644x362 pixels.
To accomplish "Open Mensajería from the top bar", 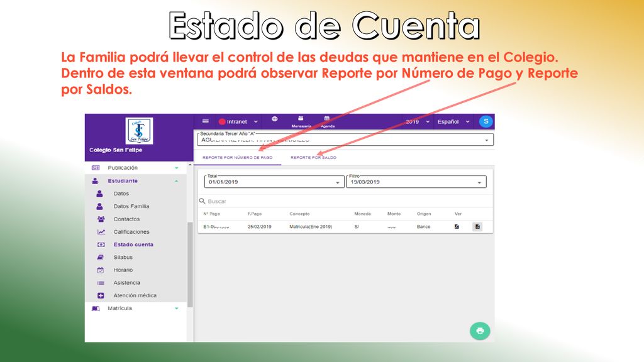I will pos(301,122).
